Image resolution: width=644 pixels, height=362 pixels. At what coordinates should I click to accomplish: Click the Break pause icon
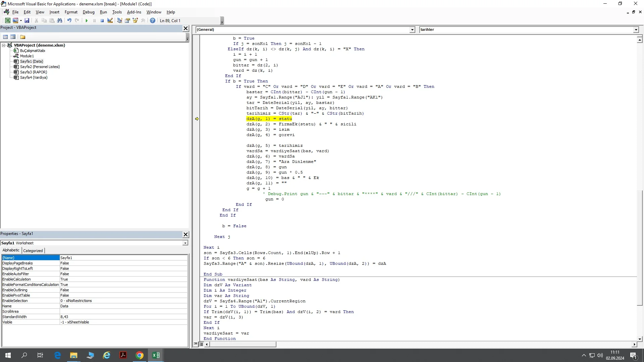(94, 20)
